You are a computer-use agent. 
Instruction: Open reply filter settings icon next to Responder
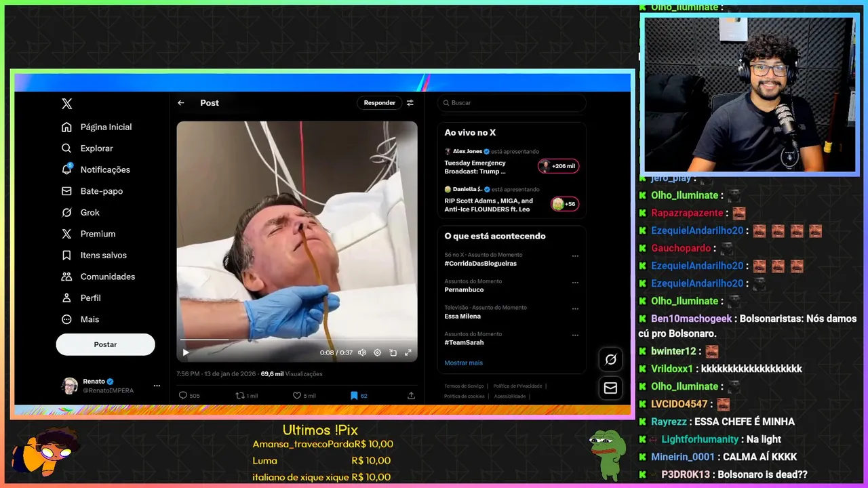pyautogui.click(x=410, y=103)
